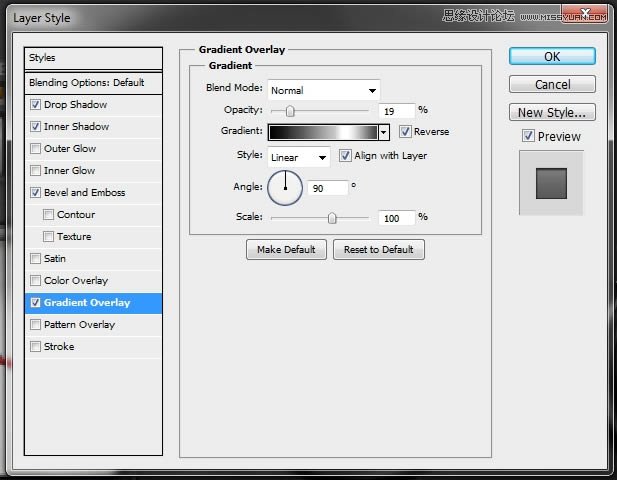
Task: Uncheck the Reverse gradient checkbox
Action: click(405, 132)
